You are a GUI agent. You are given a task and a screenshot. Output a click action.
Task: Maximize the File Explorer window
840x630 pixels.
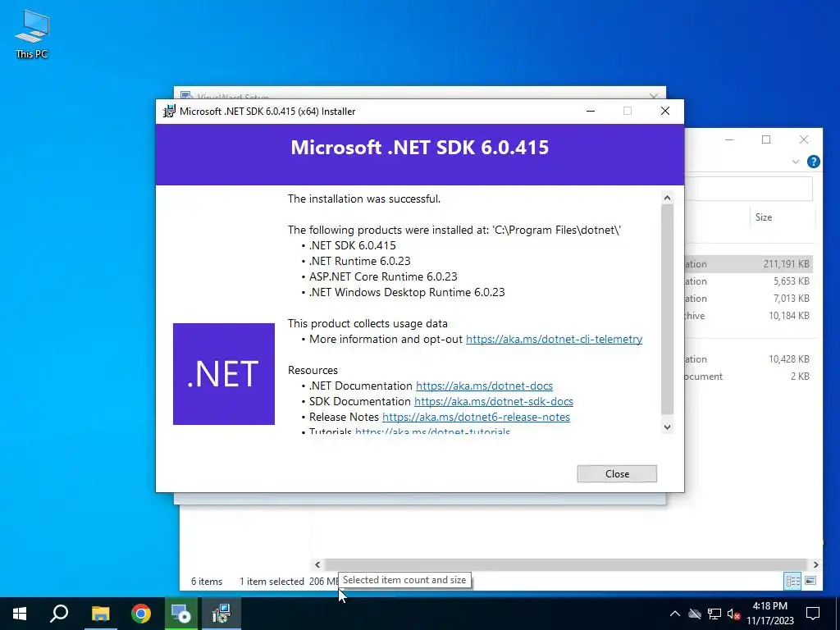766,139
